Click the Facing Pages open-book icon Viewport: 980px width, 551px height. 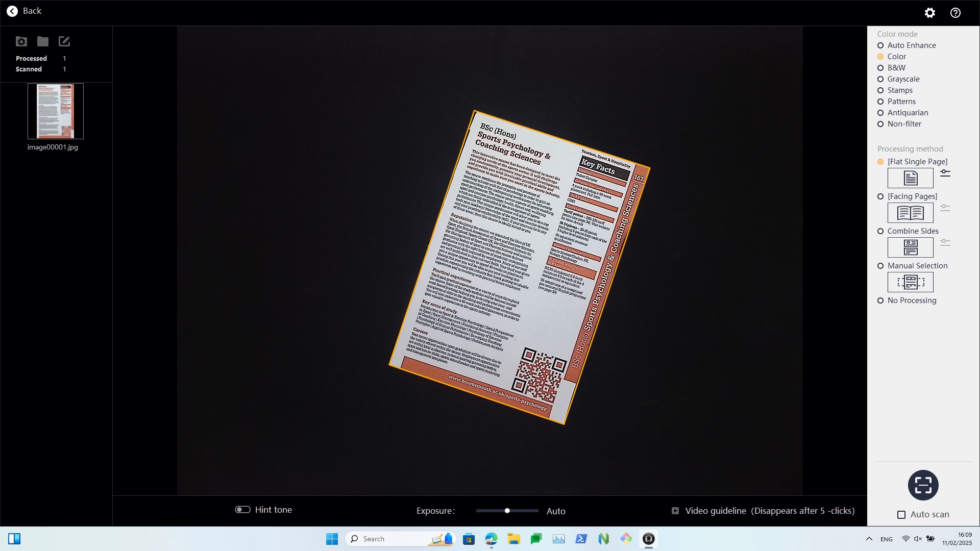tap(911, 213)
